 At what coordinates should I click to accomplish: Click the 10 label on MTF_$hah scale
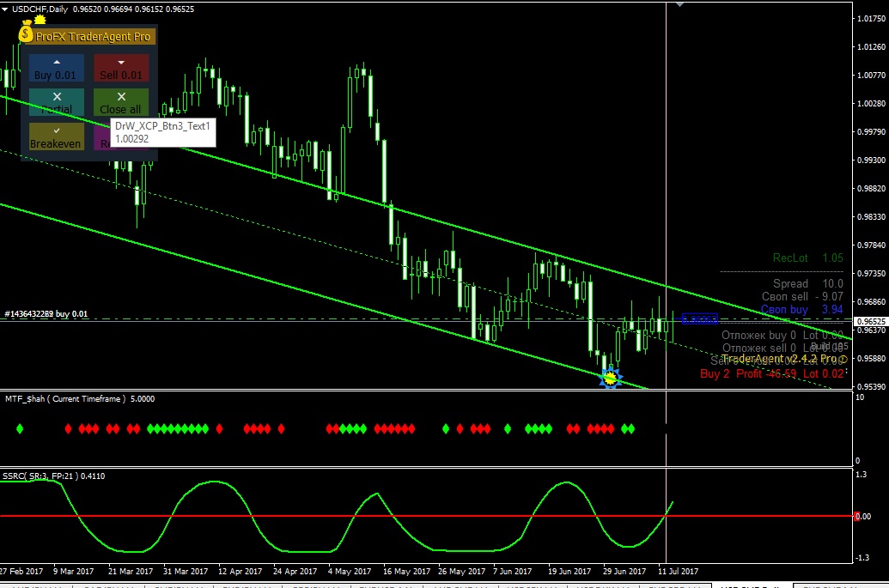point(860,397)
